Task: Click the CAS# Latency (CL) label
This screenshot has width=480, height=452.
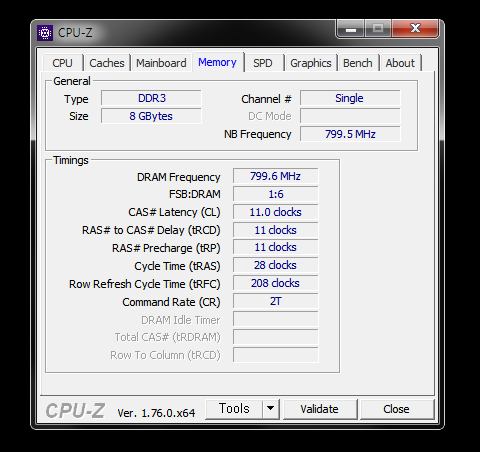Action: coord(174,212)
